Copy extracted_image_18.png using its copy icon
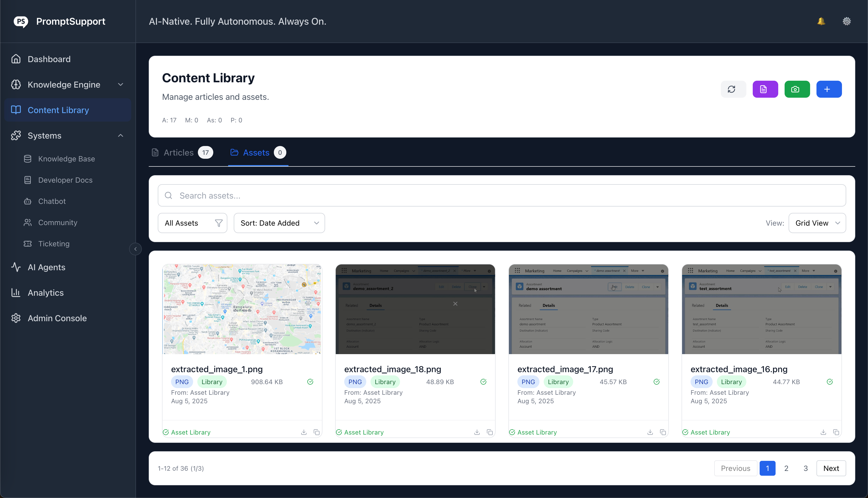Viewport: 868px width, 498px height. [490, 432]
